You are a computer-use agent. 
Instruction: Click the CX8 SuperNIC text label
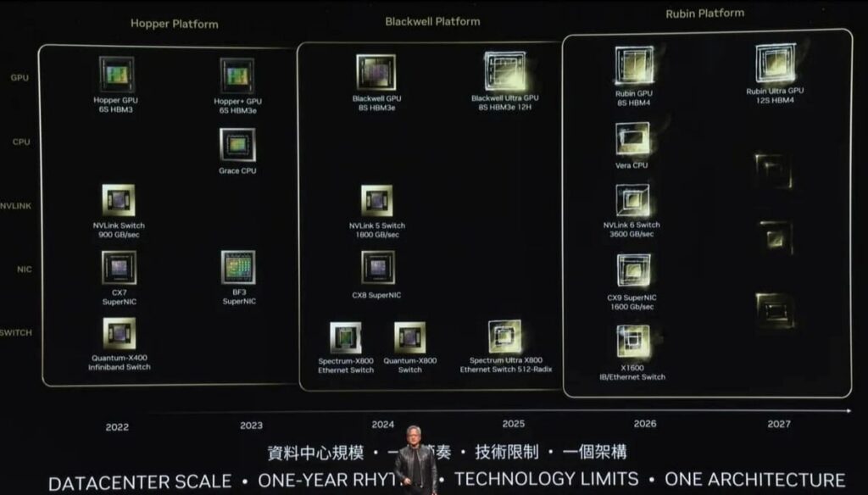tap(376, 295)
